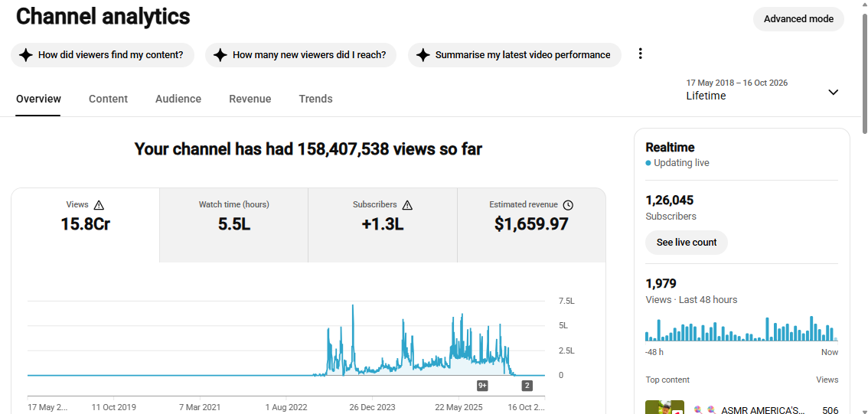This screenshot has height=414, width=868.
Task: Click sparkle icon on 'Summarise' chip
Action: 423,55
